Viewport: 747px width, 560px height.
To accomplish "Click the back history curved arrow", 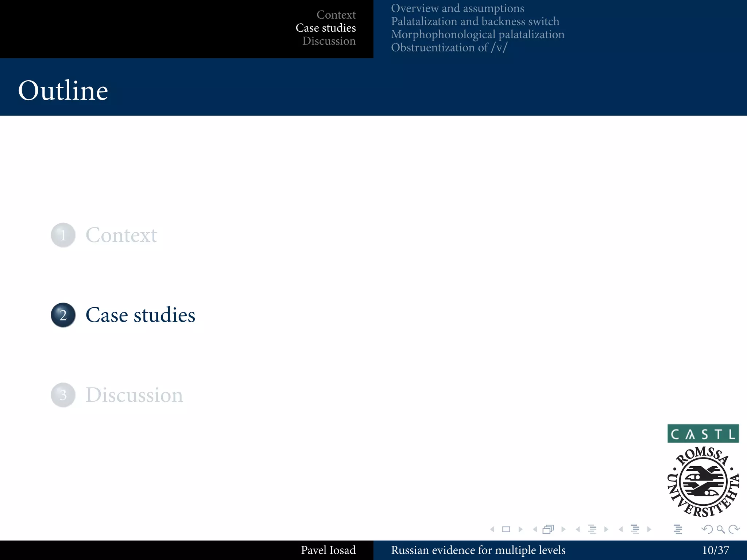I will 707,529.
